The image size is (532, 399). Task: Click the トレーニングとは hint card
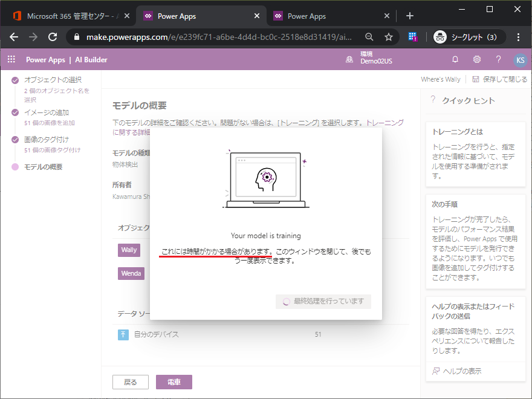click(x=476, y=154)
